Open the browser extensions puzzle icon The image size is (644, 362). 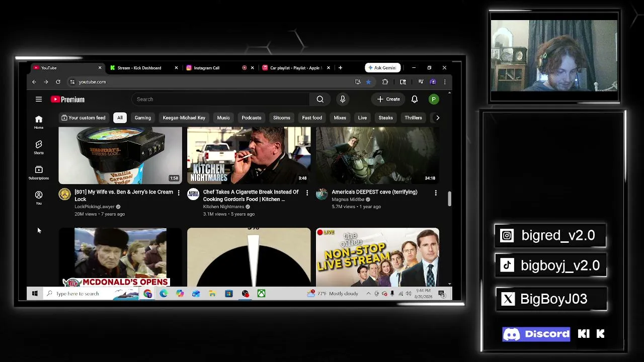pyautogui.click(x=385, y=82)
